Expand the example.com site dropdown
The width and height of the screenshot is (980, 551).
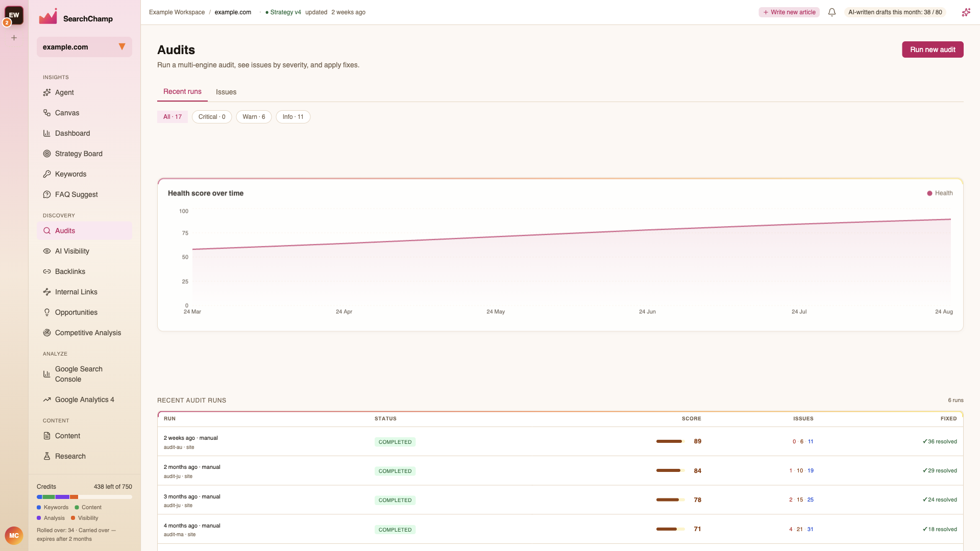click(x=84, y=47)
